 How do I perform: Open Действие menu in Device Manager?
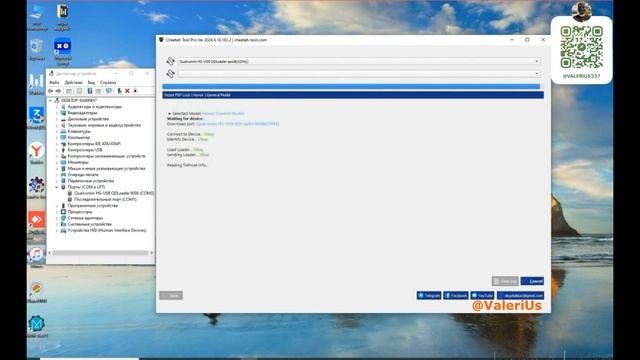coord(73,82)
